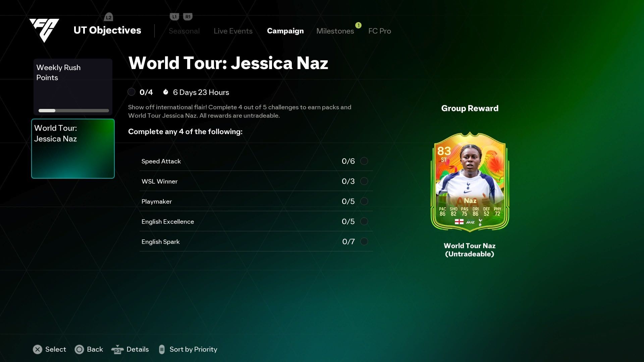Toggle the English Spark completion circle
The width and height of the screenshot is (644, 362).
[364, 241]
